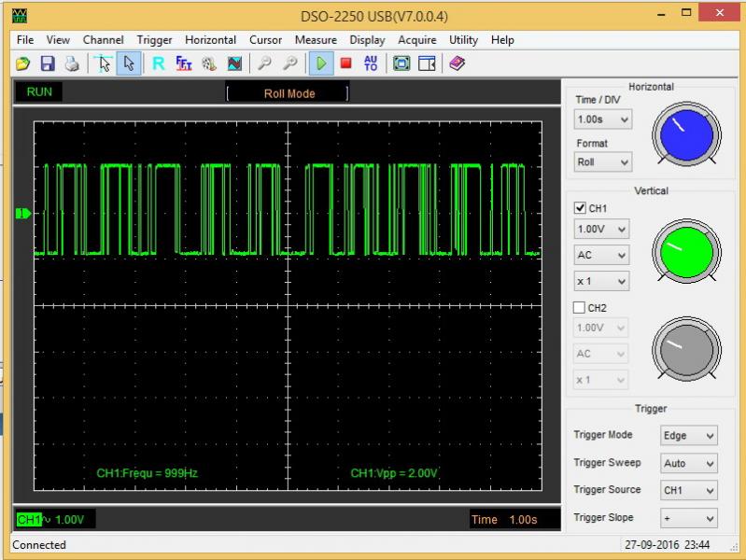The image size is (746, 560).
Task: Open the CH1 x1 probe dropdown
Action: coord(601,281)
